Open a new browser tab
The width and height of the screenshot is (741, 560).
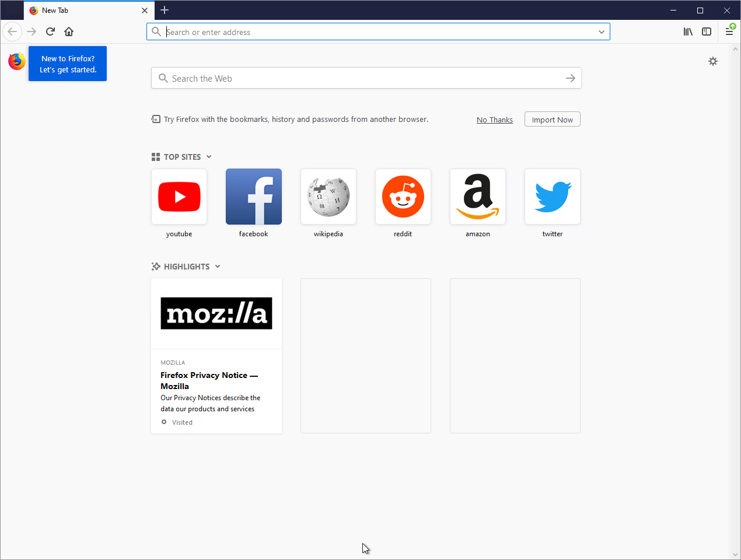pyautogui.click(x=165, y=10)
